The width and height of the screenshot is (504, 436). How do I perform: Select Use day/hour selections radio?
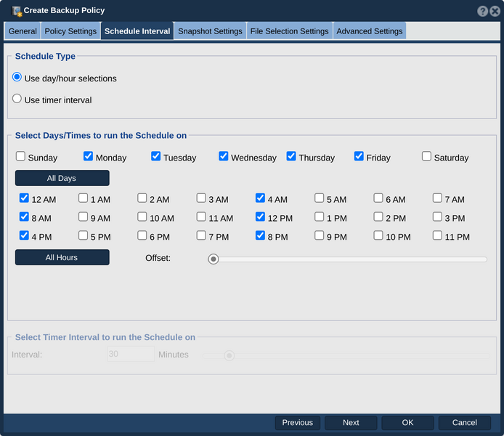pos(17,77)
